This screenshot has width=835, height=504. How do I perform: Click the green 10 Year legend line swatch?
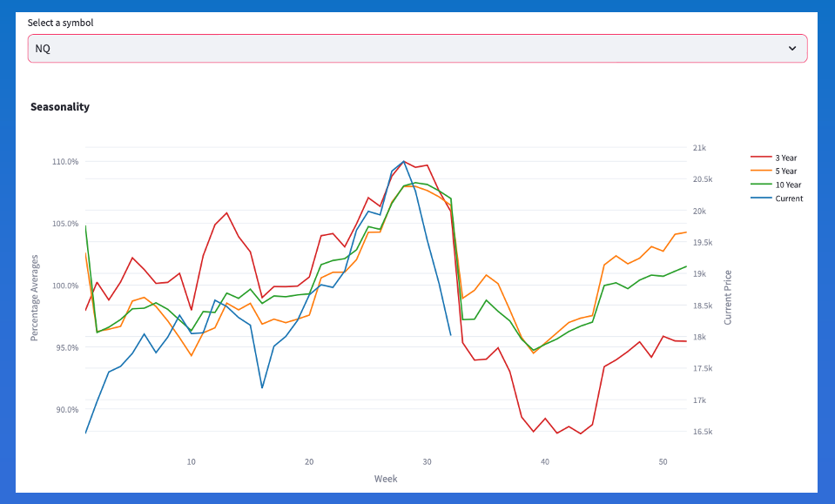(x=760, y=185)
